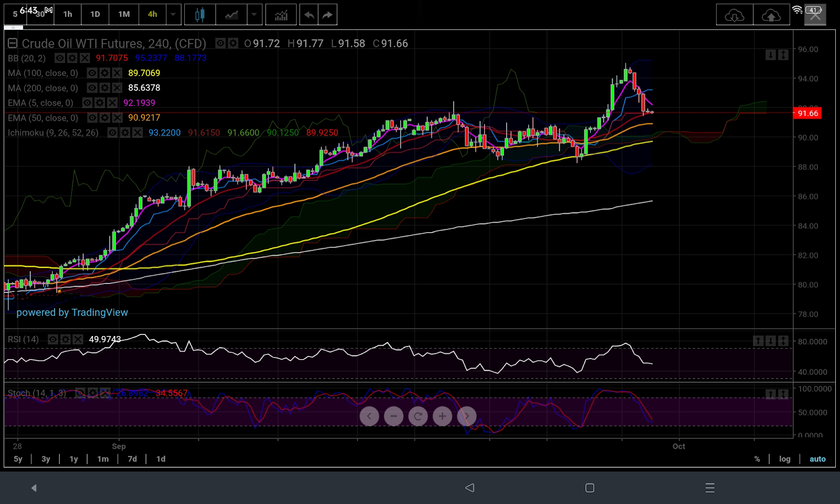Open settings for EMA (50, close, 0)
The width and height of the screenshot is (840, 504).
pyautogui.click(x=104, y=118)
